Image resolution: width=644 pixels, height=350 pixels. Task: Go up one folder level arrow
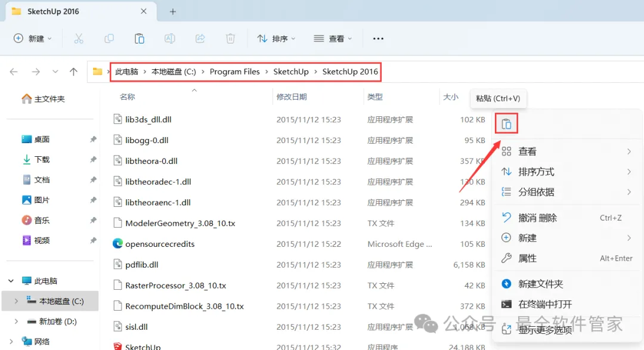point(73,72)
